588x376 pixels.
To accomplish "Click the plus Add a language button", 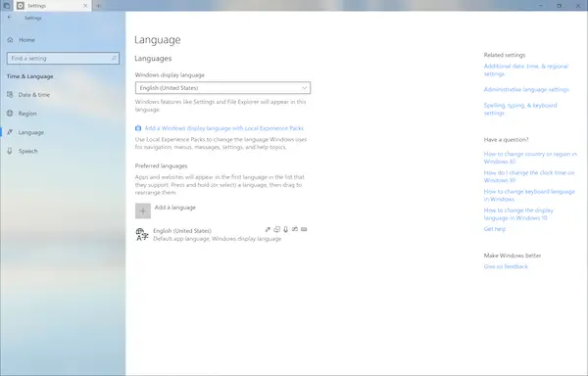I will [143, 211].
